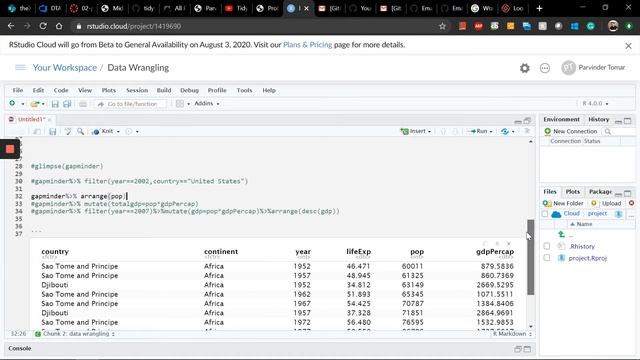Reload the browser page
This screenshot has width=640, height=360.
43,26
